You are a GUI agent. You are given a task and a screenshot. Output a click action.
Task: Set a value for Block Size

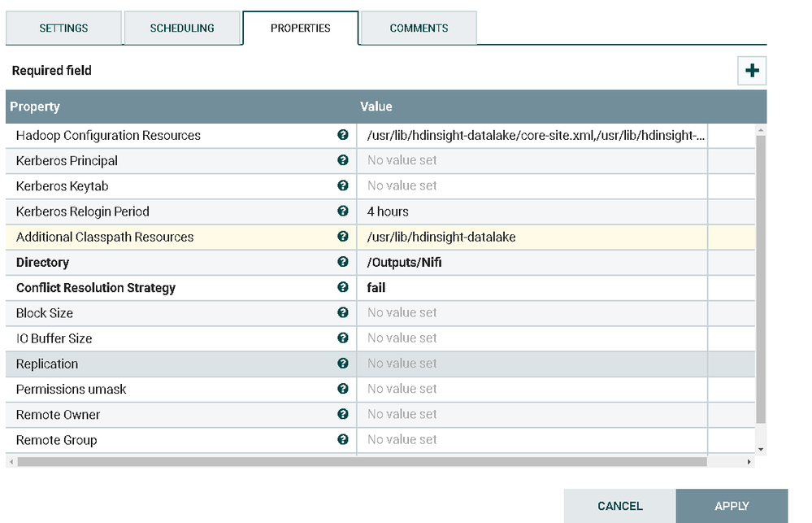(532, 313)
